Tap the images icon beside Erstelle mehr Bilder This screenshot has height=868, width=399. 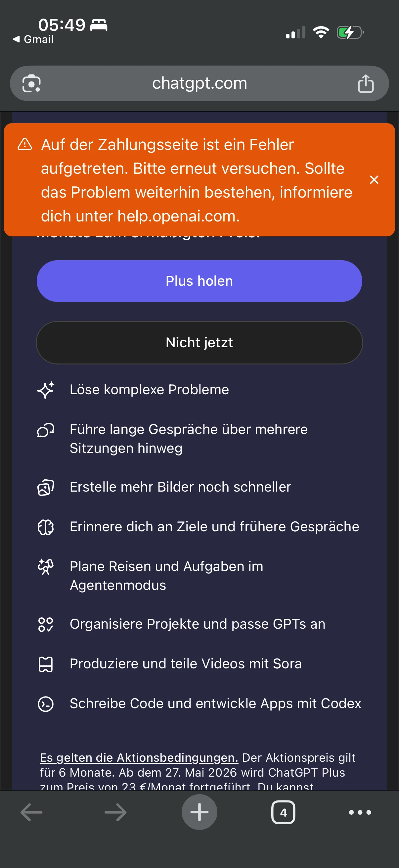[x=46, y=487]
